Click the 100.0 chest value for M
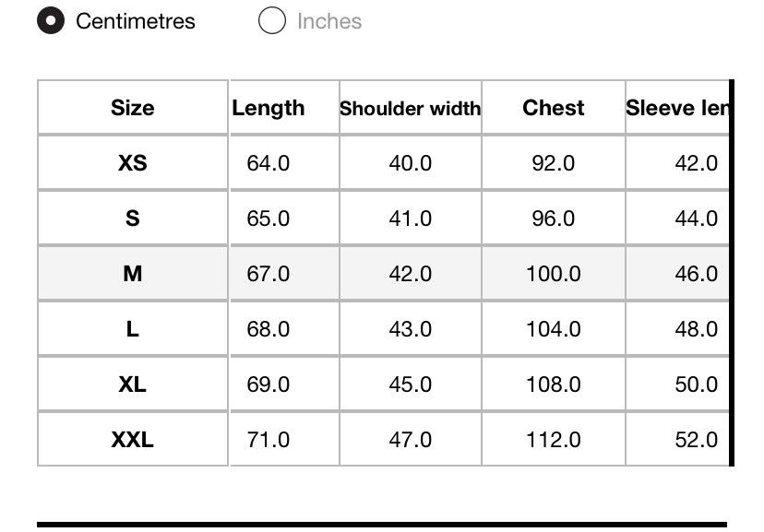This screenshot has height=532, width=764. 553,274
